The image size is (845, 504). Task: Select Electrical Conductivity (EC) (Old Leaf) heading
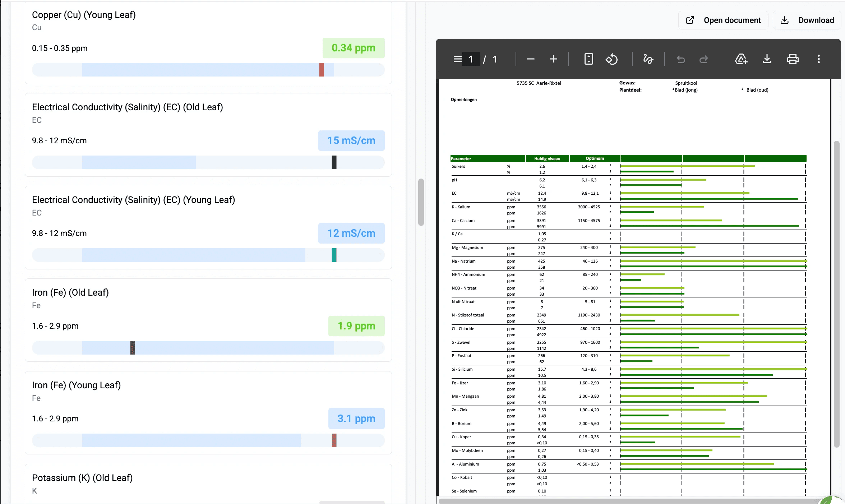128,107
